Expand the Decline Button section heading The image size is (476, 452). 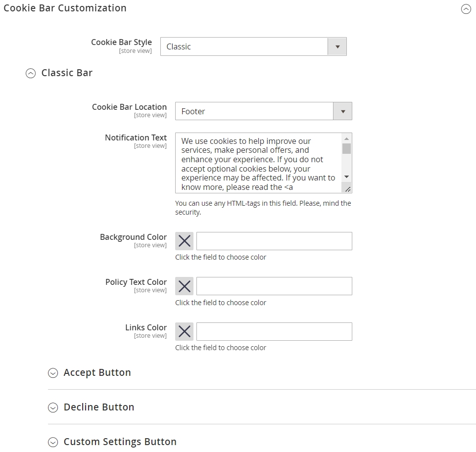[99, 407]
